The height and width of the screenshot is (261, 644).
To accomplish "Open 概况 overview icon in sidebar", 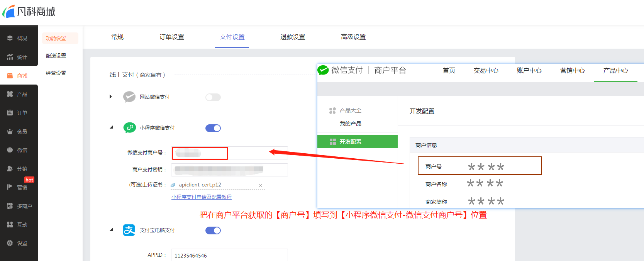I will 10,38.
